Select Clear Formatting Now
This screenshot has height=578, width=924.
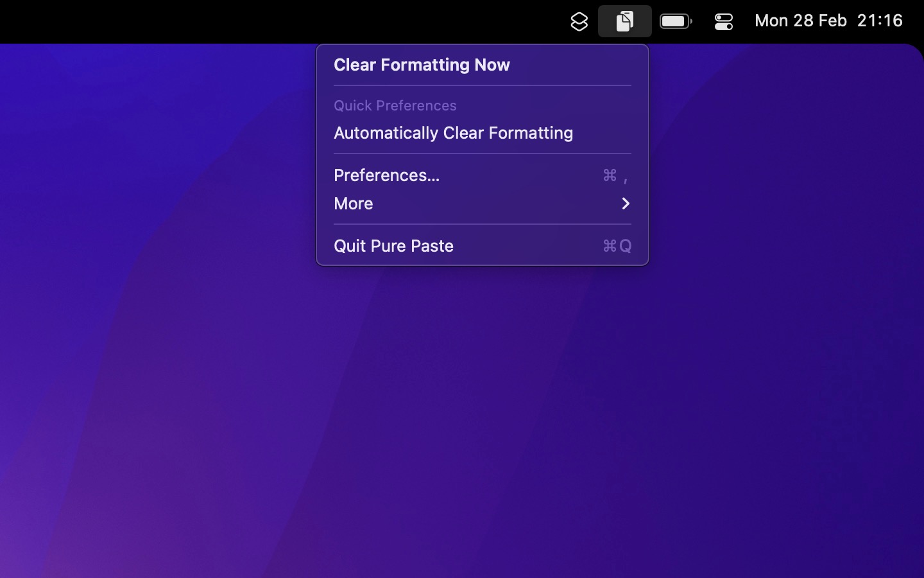[x=422, y=65]
